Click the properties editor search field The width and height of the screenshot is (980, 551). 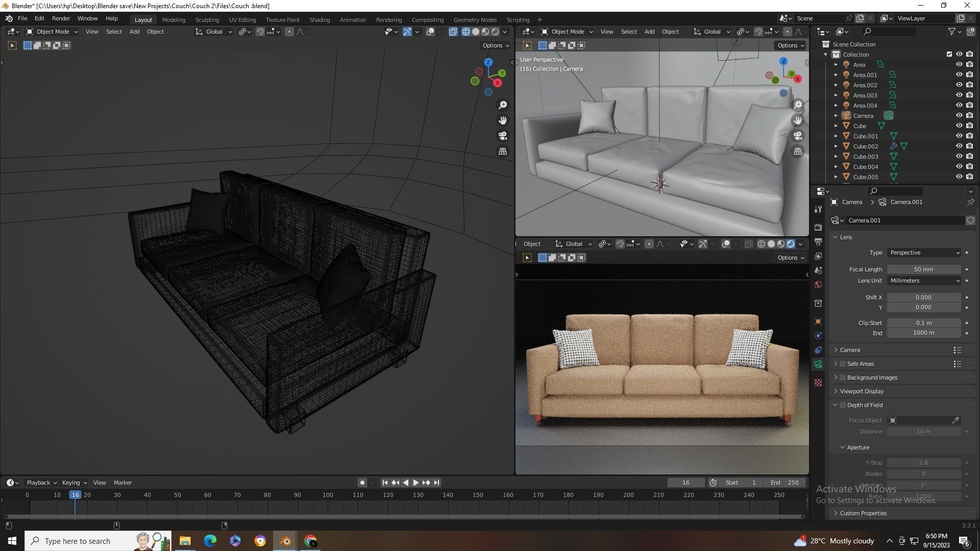895,191
